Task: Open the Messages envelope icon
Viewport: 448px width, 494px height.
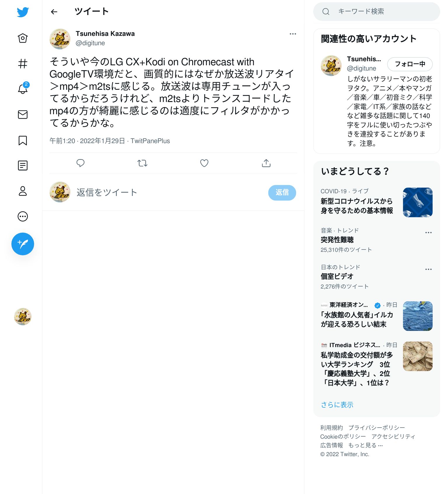Action: (x=23, y=115)
